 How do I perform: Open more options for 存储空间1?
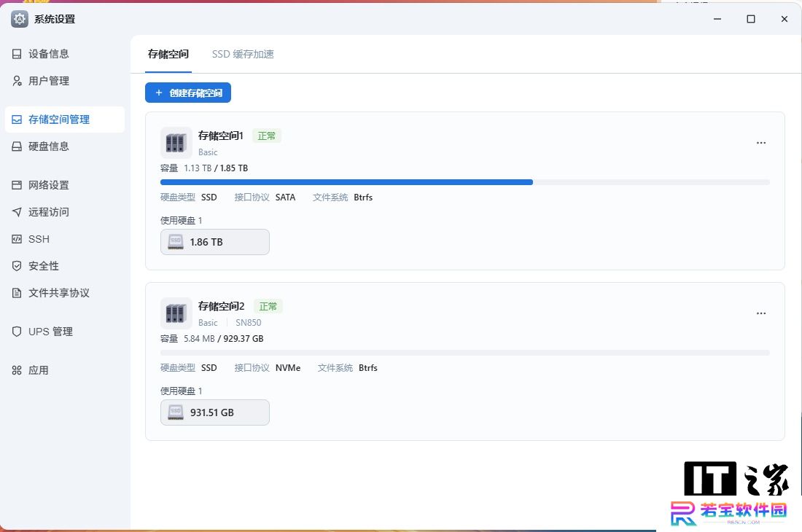[x=761, y=143]
